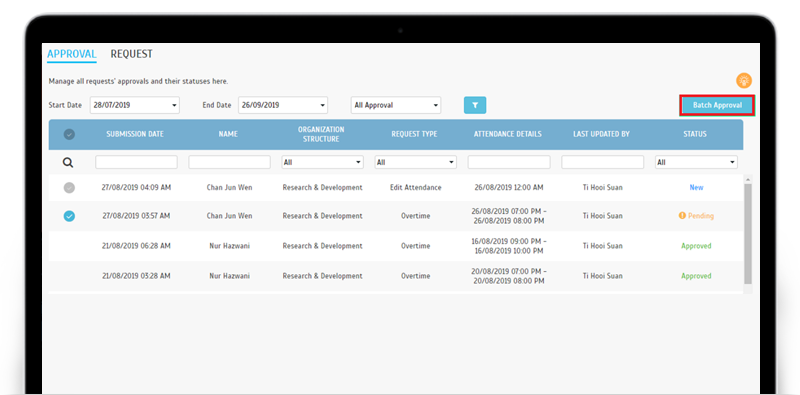Click the orange Pending warning icon
The height and width of the screenshot is (395, 800).
[x=682, y=216]
